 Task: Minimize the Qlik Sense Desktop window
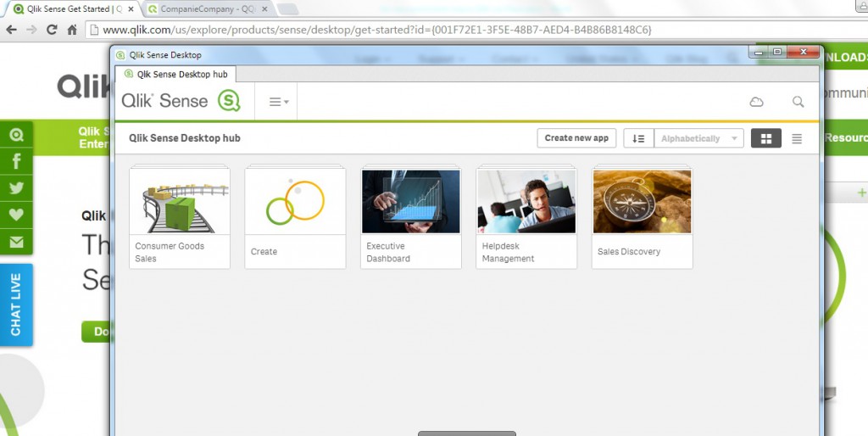[x=759, y=52]
